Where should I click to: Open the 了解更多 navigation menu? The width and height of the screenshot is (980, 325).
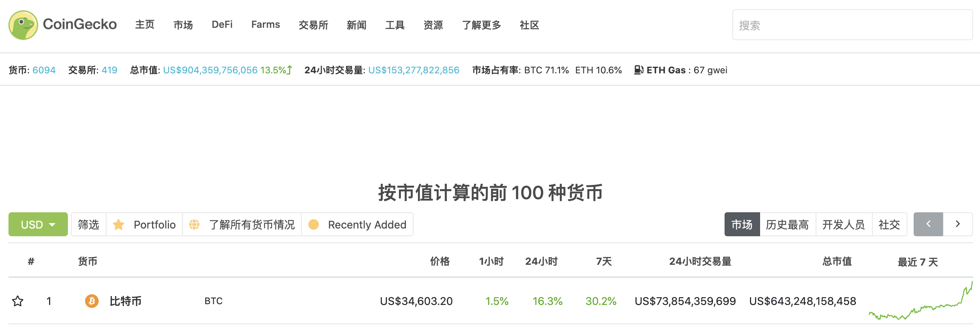(481, 25)
